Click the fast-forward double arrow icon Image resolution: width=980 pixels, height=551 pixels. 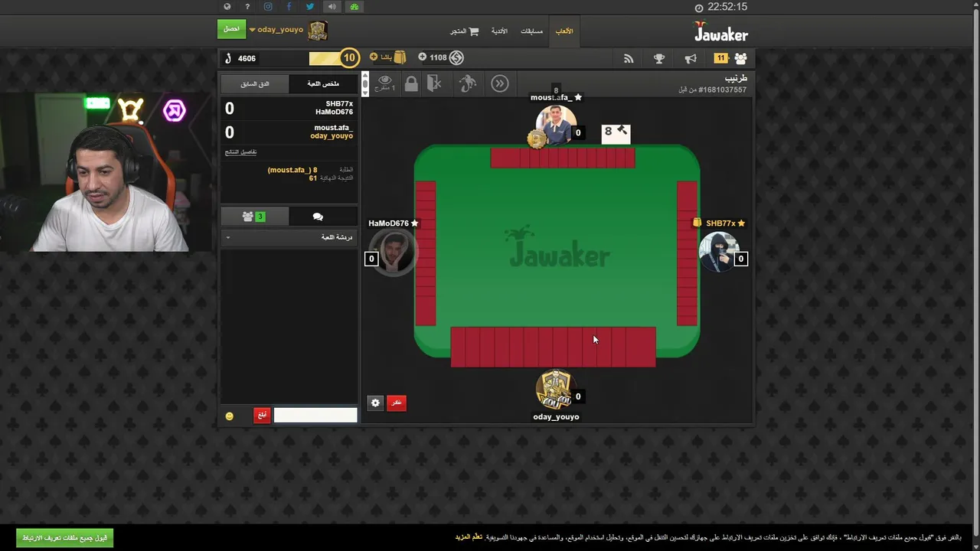(x=500, y=83)
